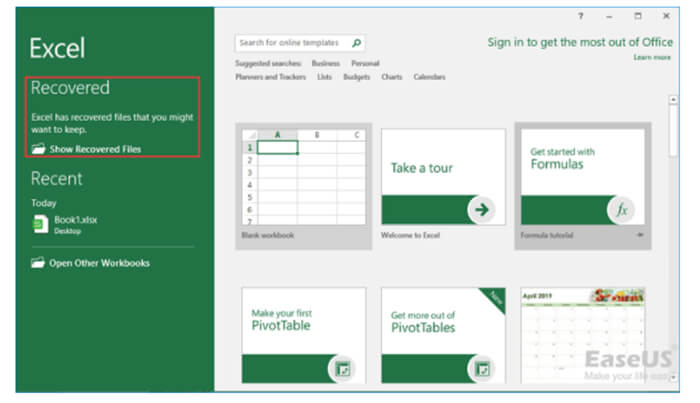This screenshot has height=403, width=700.
Task: Click the Make your first PivotTable icon
Action: coord(342,369)
